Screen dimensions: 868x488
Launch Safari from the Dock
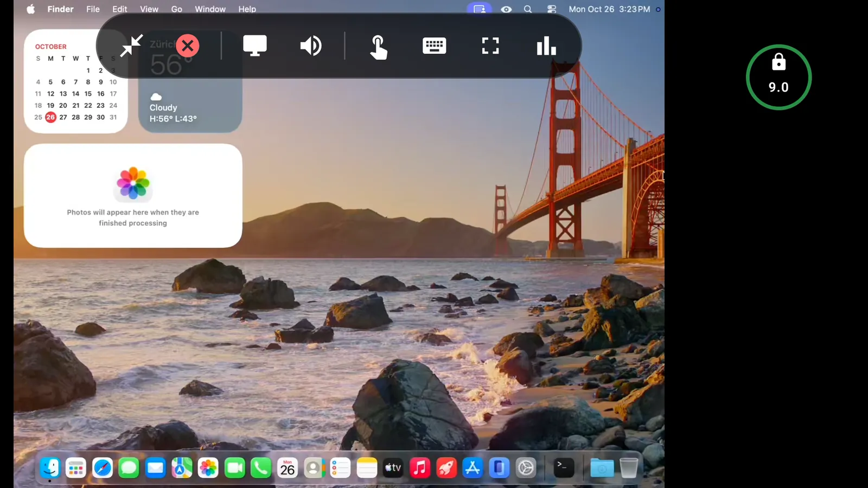click(103, 467)
